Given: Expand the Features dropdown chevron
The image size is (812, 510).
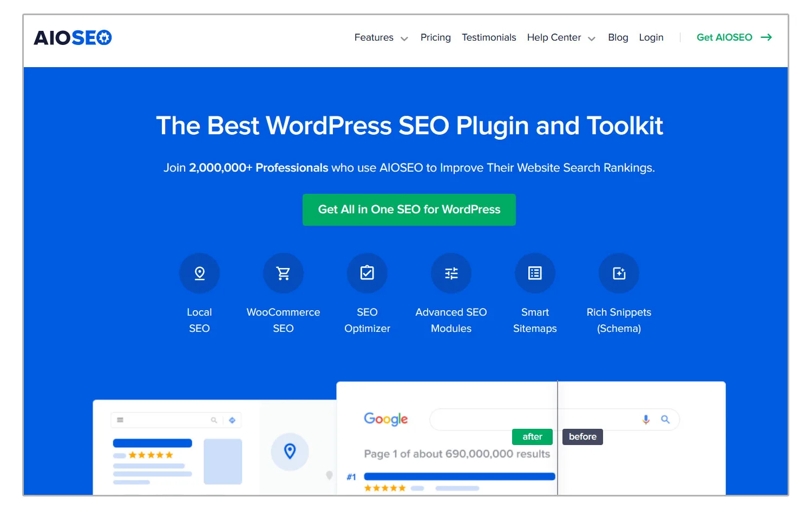Looking at the screenshot, I should tap(404, 38).
